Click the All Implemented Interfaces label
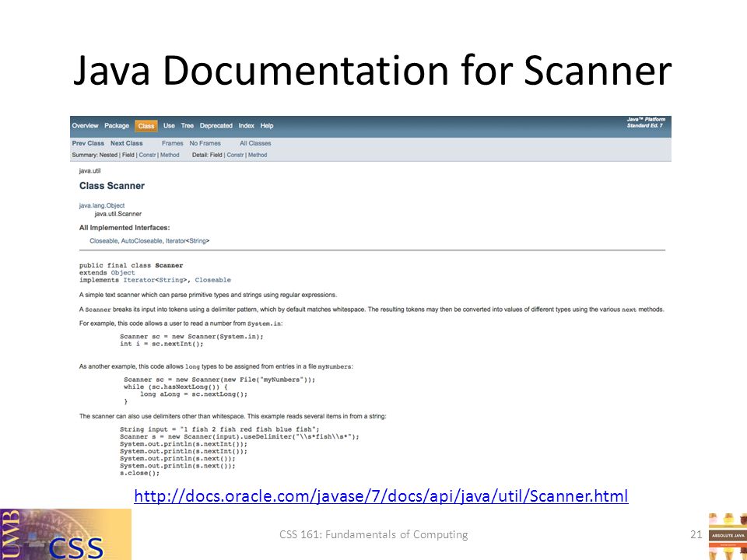The height and width of the screenshot is (560, 747). coord(124,228)
